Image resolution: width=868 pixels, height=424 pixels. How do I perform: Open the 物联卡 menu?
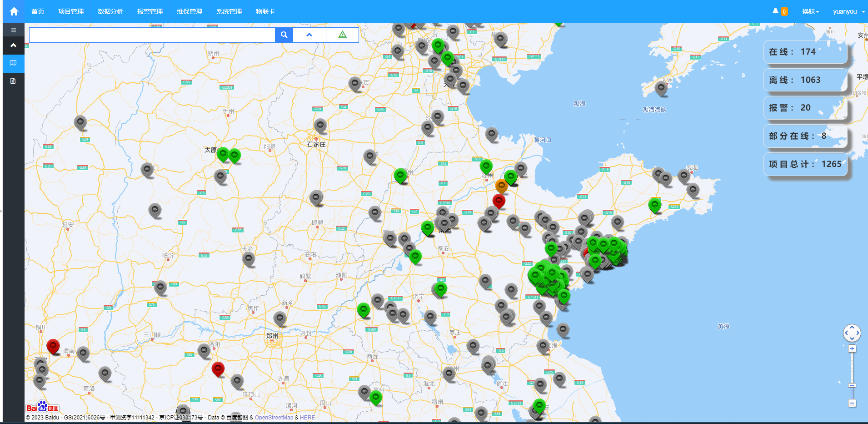[x=265, y=11]
